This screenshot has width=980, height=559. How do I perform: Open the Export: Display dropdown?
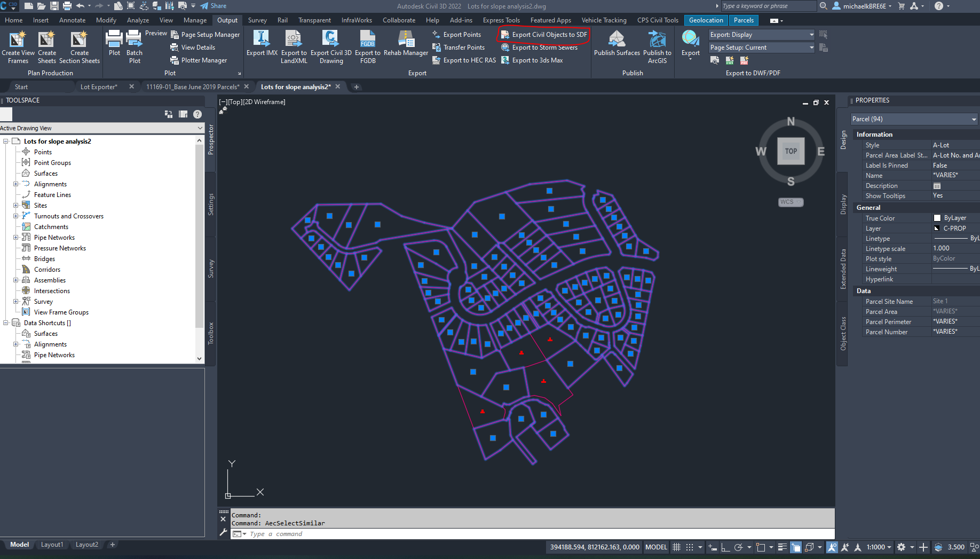[x=810, y=34]
